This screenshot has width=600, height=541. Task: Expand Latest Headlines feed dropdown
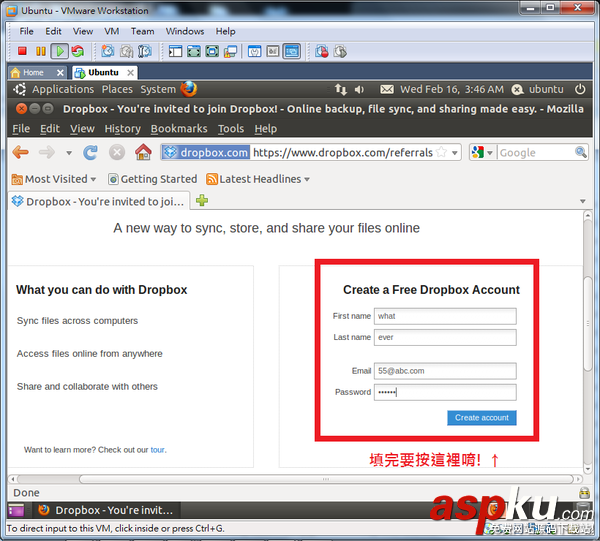pyautogui.click(x=258, y=179)
